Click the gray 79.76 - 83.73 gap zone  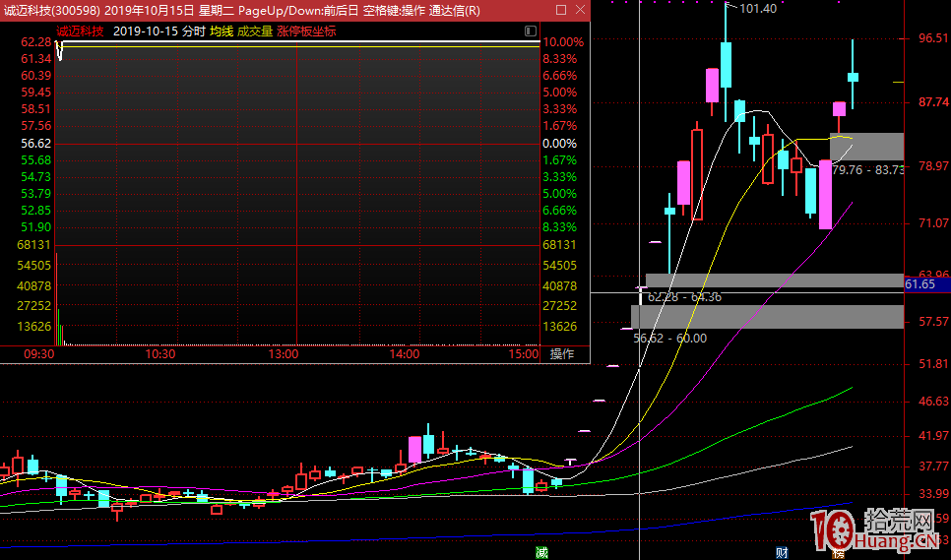click(866, 147)
